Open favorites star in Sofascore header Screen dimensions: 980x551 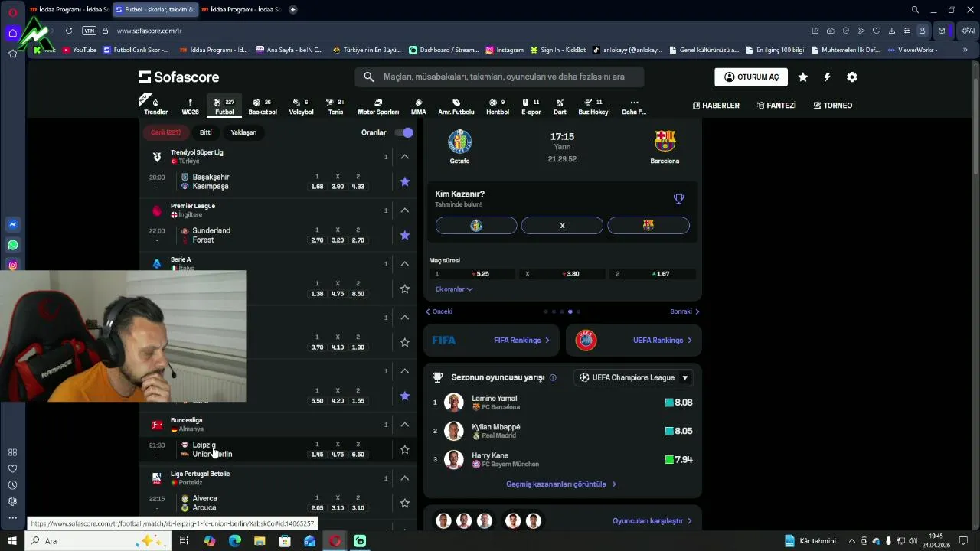tap(802, 77)
